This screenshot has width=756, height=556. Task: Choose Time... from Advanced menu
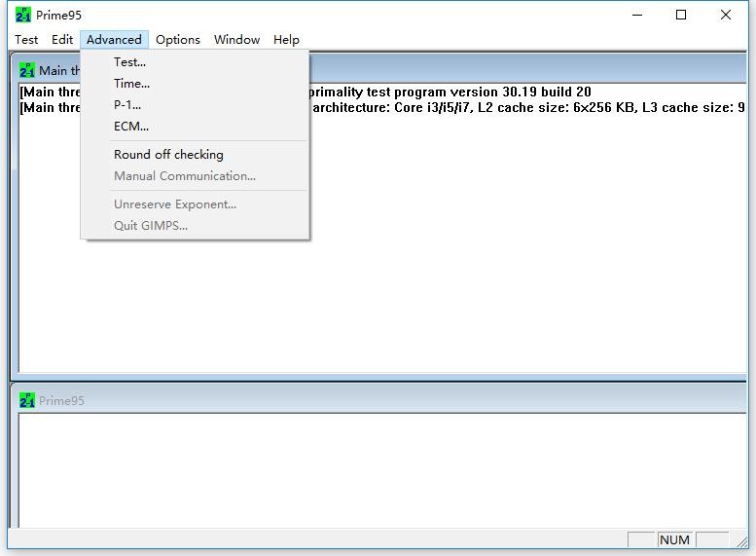point(195,84)
